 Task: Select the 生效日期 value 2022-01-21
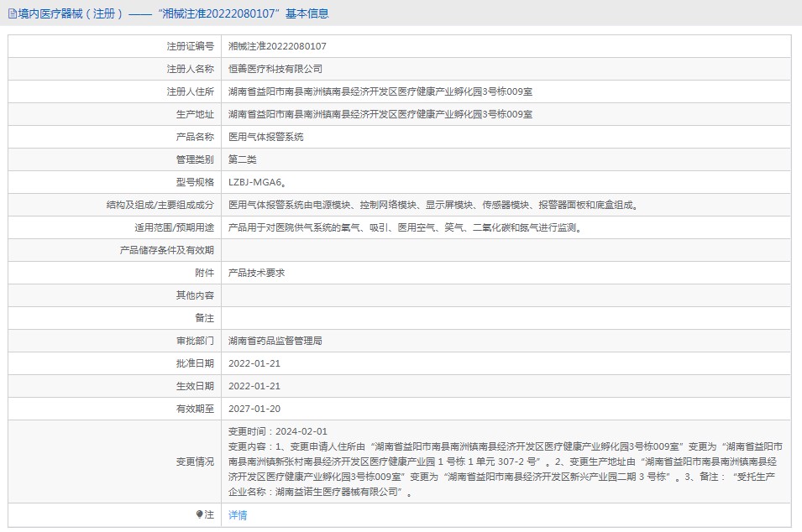click(x=254, y=386)
